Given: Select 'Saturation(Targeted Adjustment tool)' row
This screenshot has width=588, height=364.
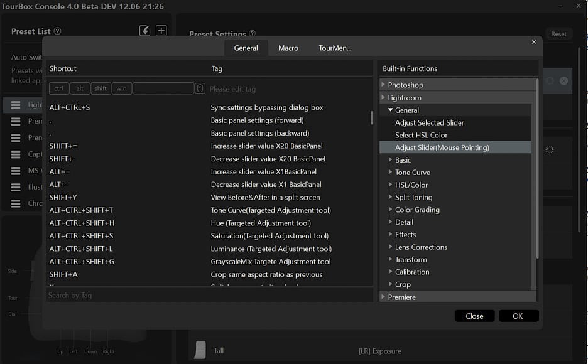Looking at the screenshot, I should point(209,236).
